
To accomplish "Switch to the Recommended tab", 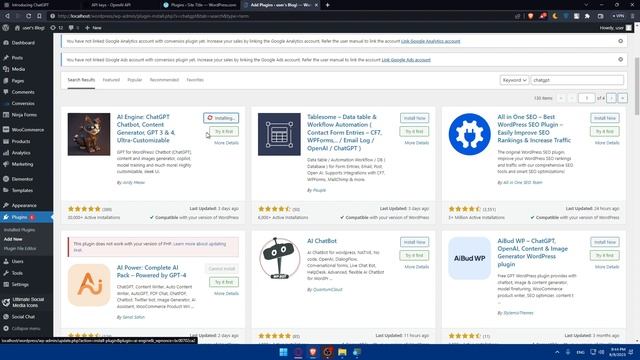I will (164, 80).
